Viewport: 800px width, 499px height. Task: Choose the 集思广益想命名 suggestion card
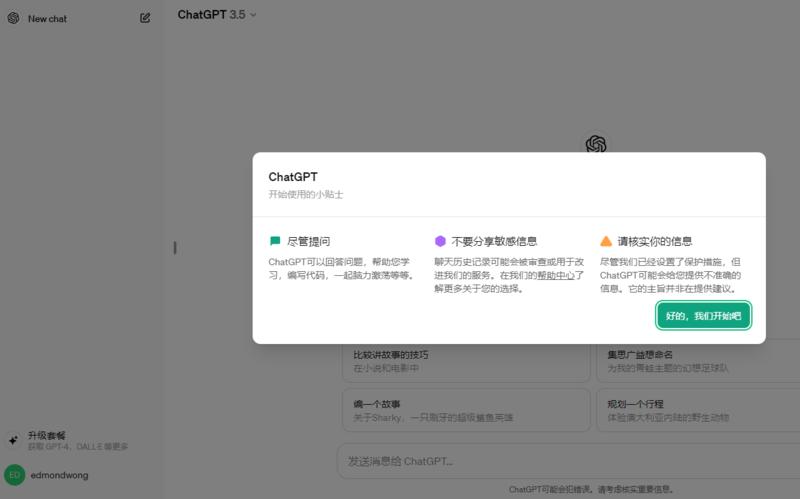click(698, 361)
